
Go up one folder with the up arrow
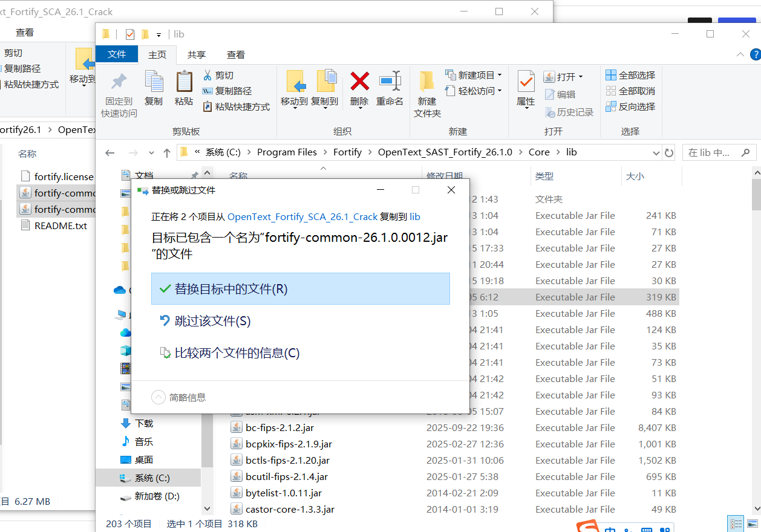tap(167, 153)
